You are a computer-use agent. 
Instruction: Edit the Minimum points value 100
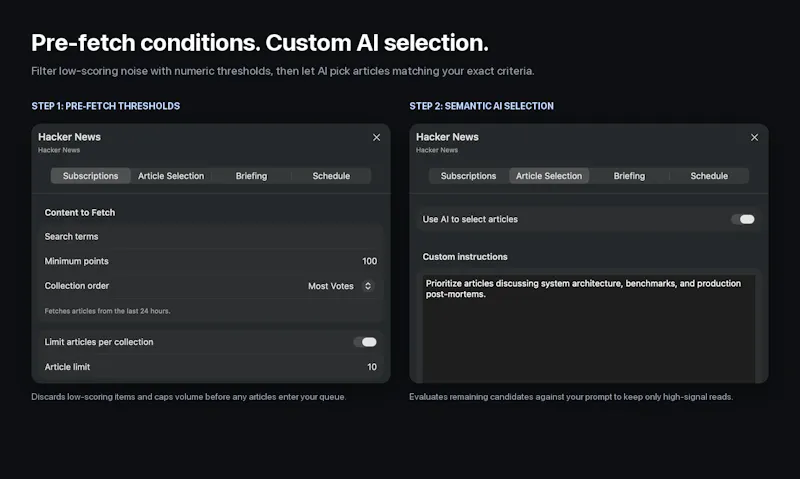tap(369, 261)
